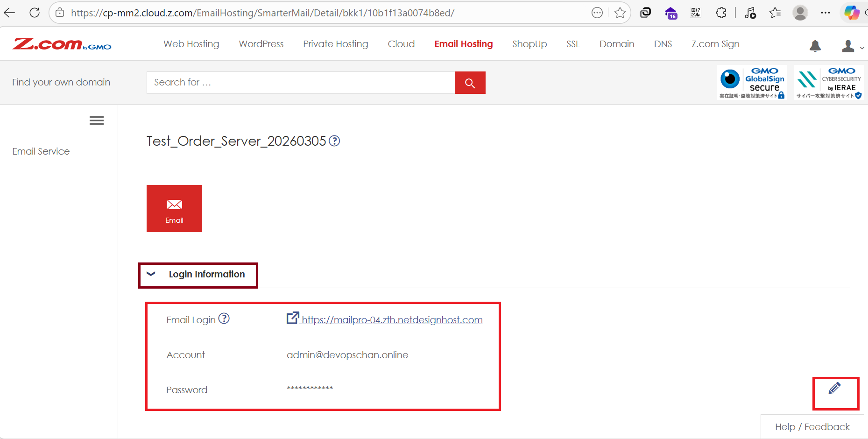Click the red search magnifier button
Viewport: 868px width, 439px height.
tap(470, 83)
